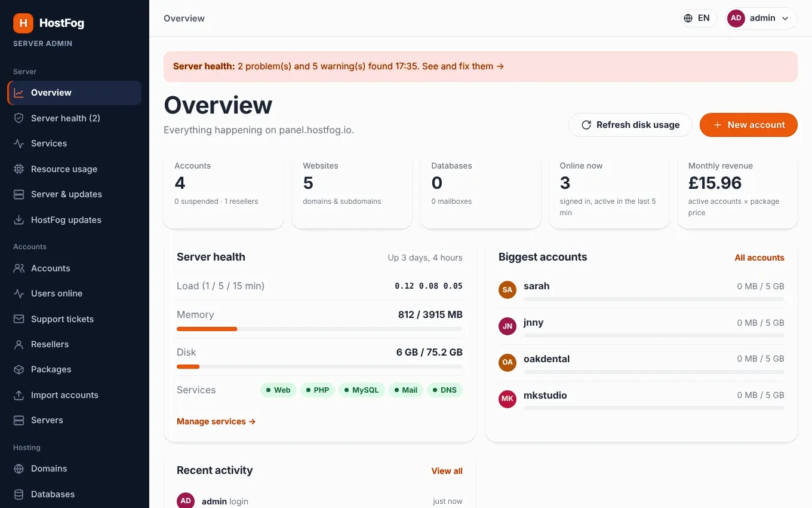Click the mkstudio account name
Viewport: 812px width, 508px height.
pos(545,395)
